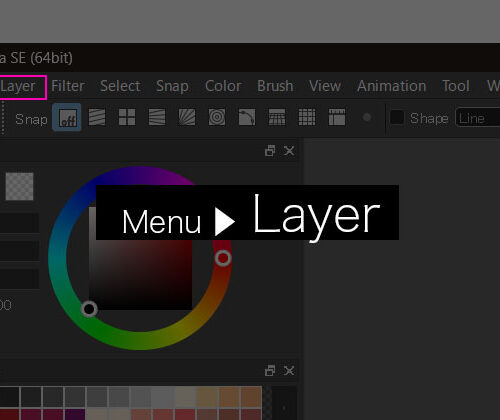
Task: Select the grid snap icon
Action: [x=307, y=117]
